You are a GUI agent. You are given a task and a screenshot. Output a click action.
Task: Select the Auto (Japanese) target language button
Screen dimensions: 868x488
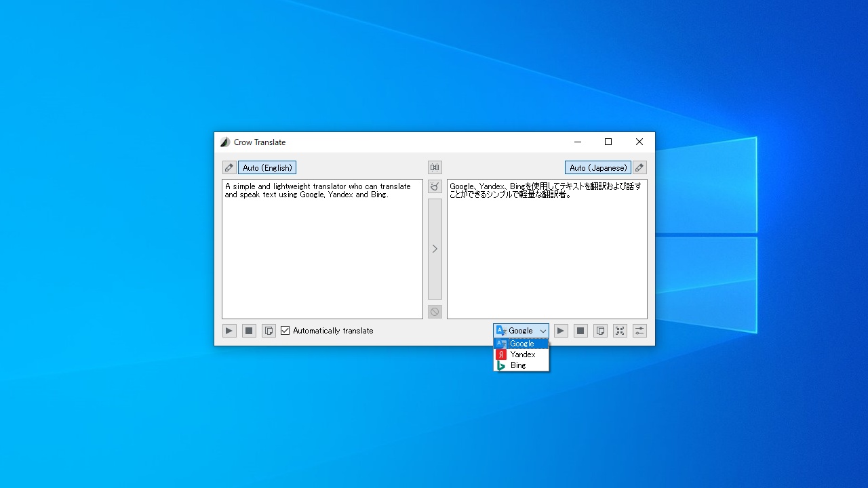[598, 167]
